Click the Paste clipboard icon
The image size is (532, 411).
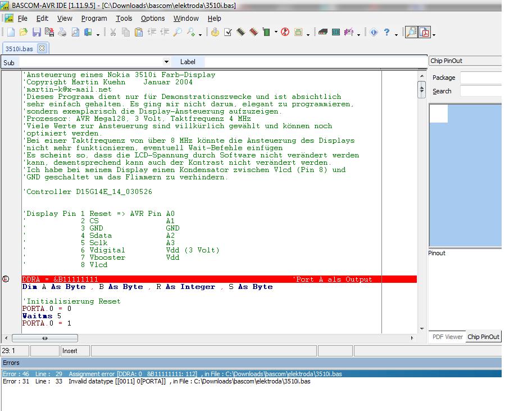tap(138, 33)
